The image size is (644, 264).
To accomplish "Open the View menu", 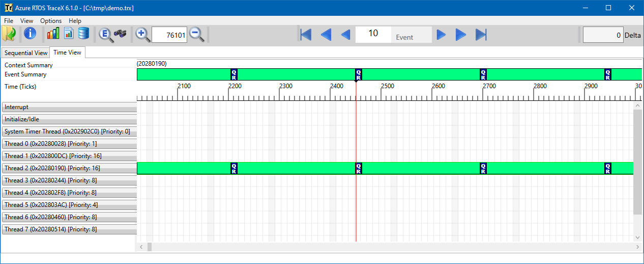I will point(26,21).
